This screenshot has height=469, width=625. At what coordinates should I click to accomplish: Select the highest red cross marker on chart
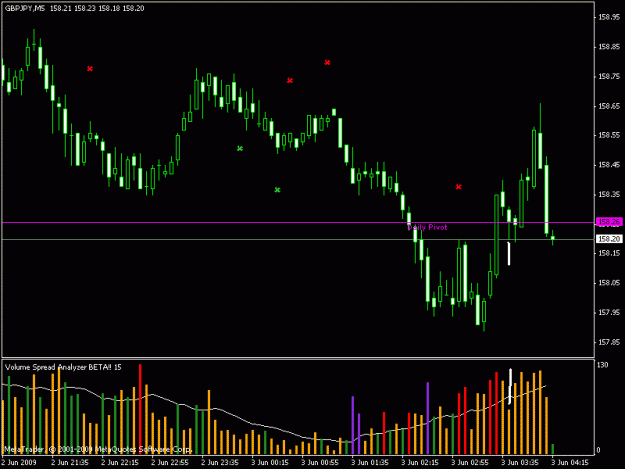coord(327,63)
